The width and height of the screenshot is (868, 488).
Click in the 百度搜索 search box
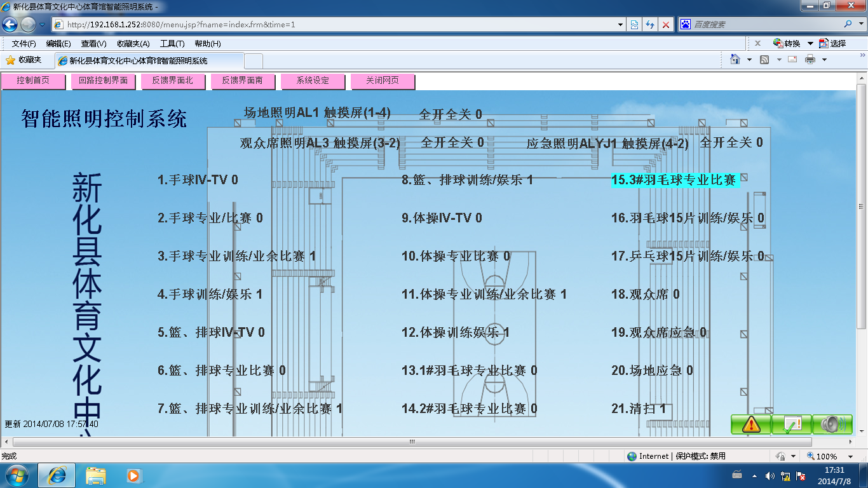coord(763,25)
